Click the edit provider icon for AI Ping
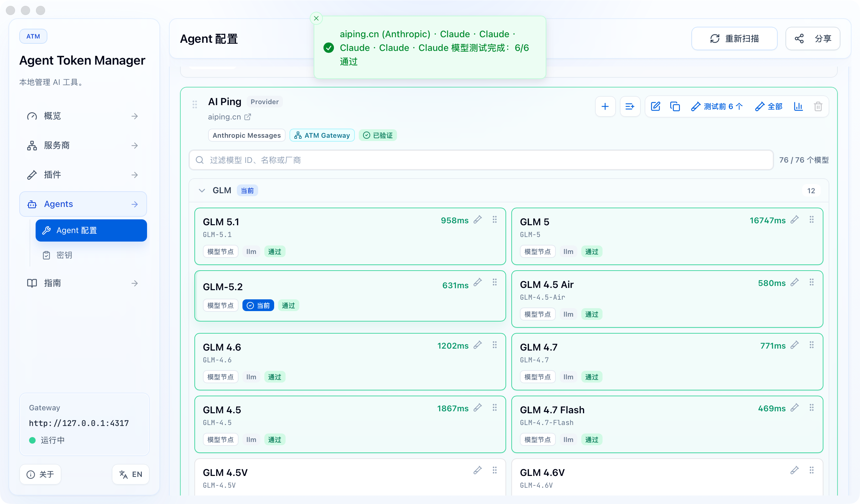860x504 pixels. point(655,106)
